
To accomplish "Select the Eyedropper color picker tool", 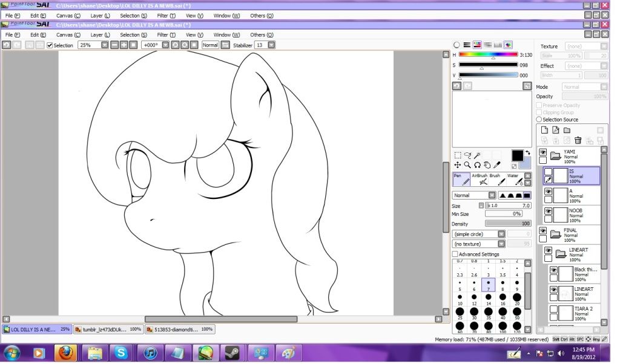I will point(497,165).
